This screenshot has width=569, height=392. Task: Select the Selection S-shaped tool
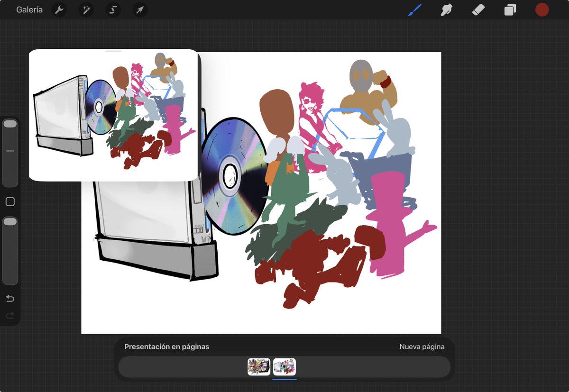pos(113,10)
